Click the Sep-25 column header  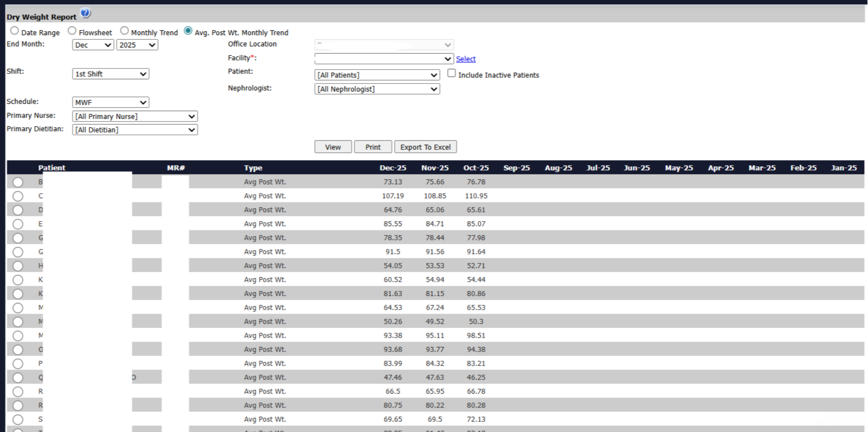point(517,168)
